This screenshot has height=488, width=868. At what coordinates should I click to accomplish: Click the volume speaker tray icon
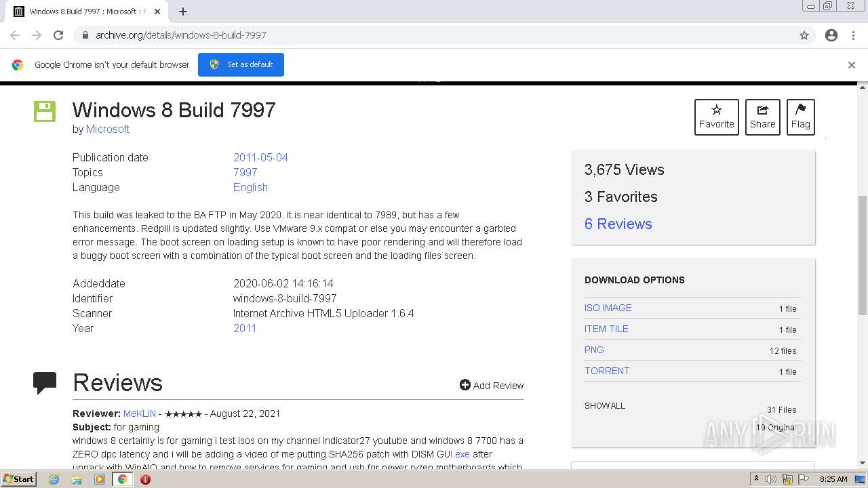pyautogui.click(x=771, y=479)
